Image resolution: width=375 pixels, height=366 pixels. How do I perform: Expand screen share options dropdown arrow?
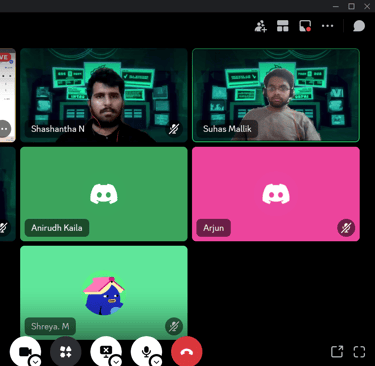pyautogui.click(x=116, y=361)
